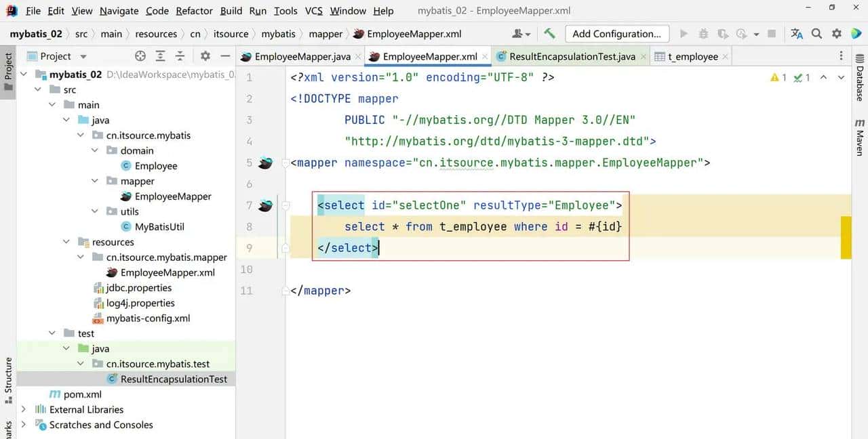Open Search Everywhere magnifier icon
This screenshot has width=868, height=439.
[816, 34]
